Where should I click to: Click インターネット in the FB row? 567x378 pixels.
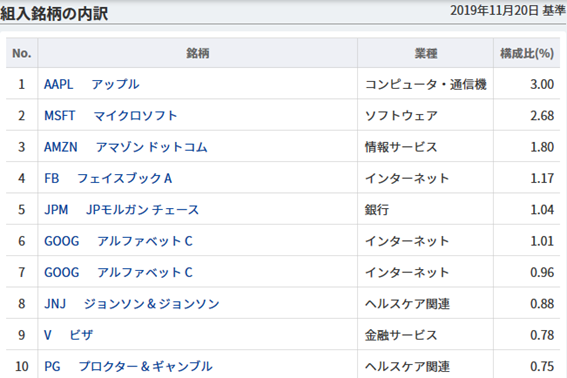pyautogui.click(x=407, y=178)
